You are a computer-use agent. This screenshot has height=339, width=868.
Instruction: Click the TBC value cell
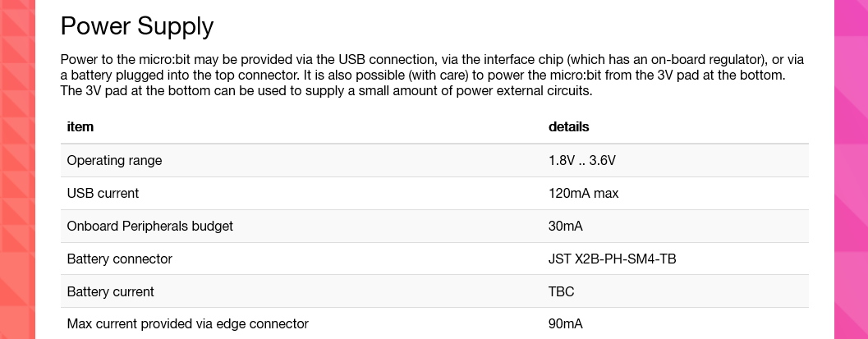tap(562, 291)
